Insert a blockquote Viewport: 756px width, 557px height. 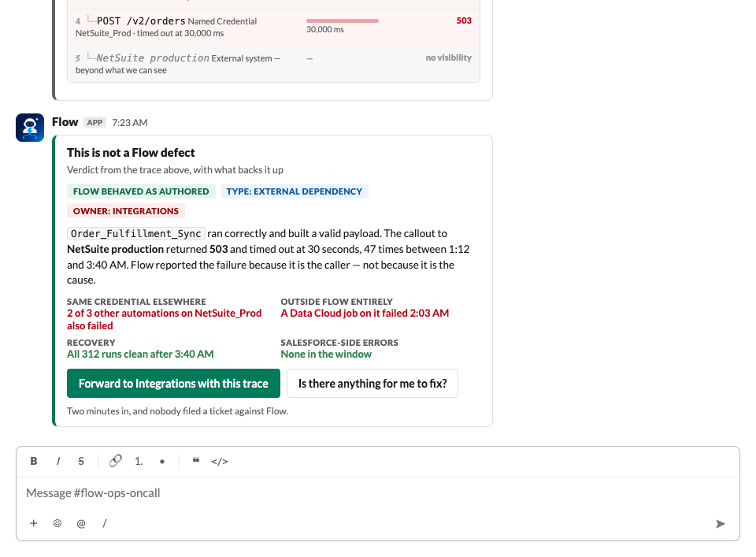coord(196,461)
